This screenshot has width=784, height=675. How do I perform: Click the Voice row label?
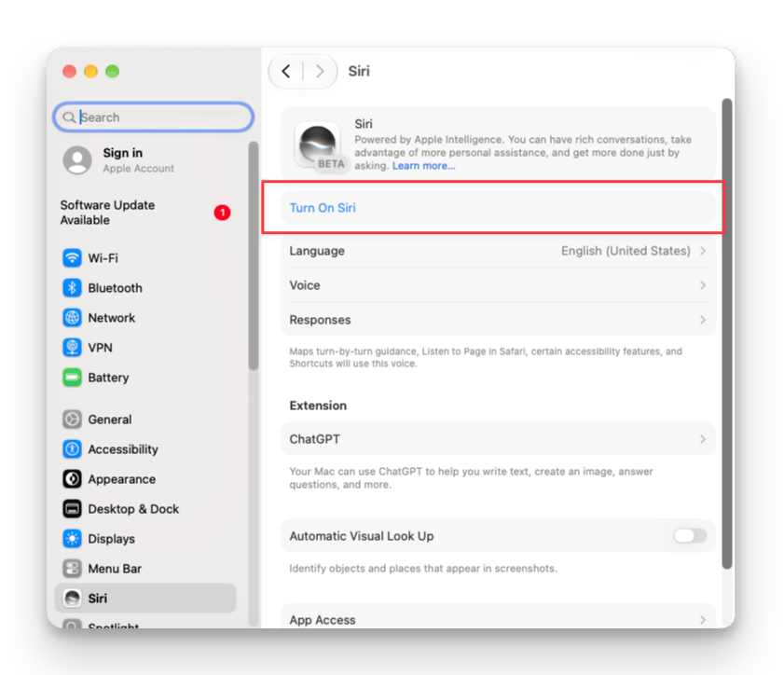click(305, 285)
